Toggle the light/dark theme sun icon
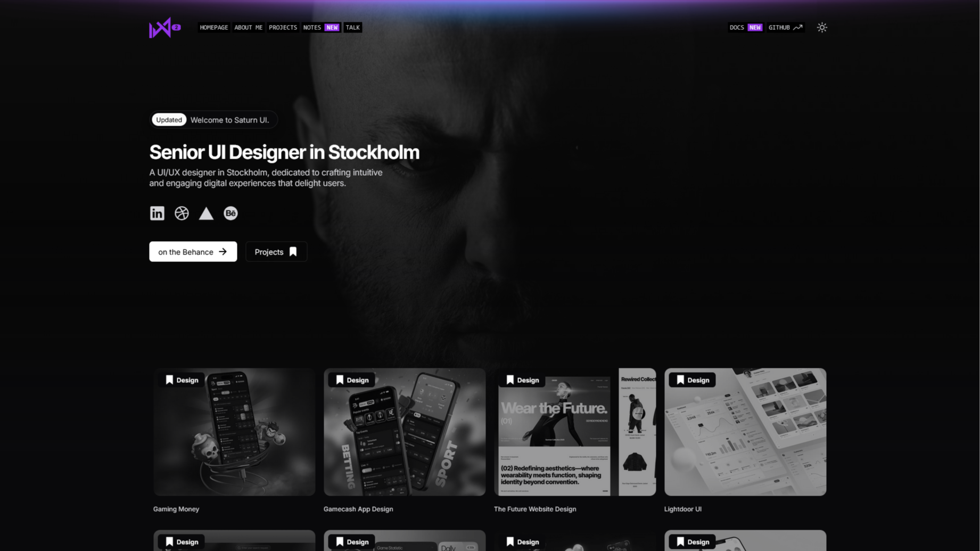Screen dimensions: 980x551 coord(822,28)
